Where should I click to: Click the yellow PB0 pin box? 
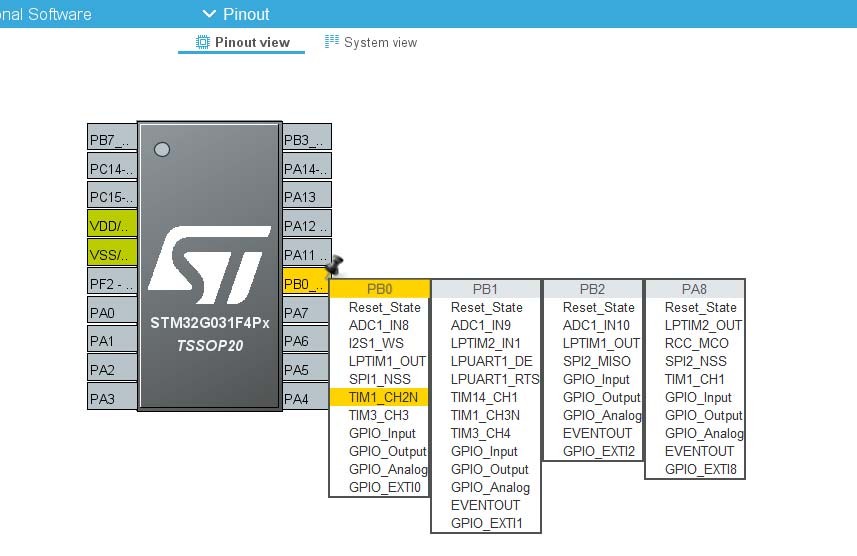[x=306, y=284]
